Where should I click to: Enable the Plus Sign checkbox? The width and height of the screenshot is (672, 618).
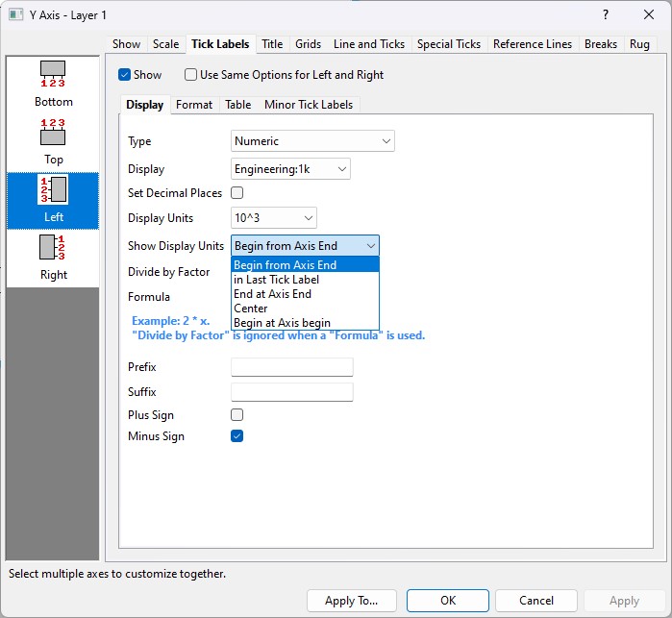(x=237, y=415)
